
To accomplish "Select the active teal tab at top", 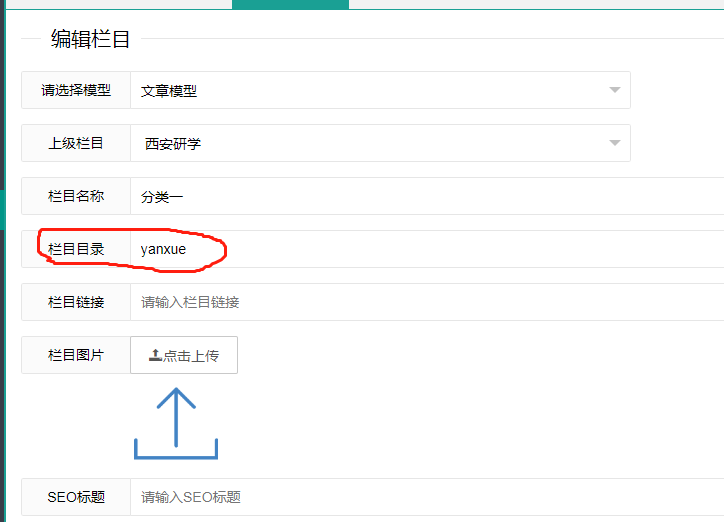I will (x=290, y=4).
